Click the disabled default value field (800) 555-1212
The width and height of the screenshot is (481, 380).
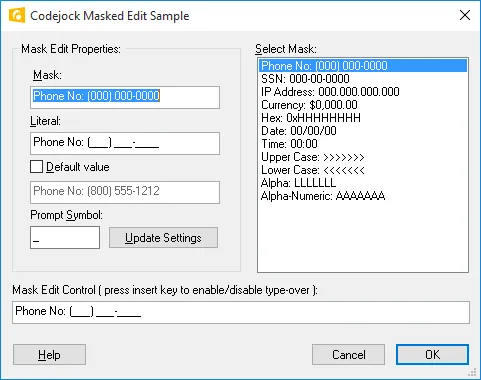point(125,192)
